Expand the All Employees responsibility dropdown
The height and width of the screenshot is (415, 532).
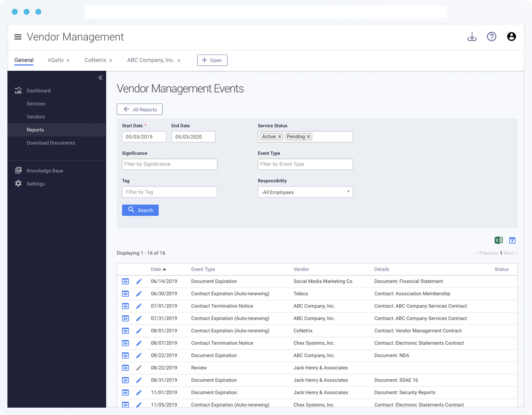pos(305,192)
